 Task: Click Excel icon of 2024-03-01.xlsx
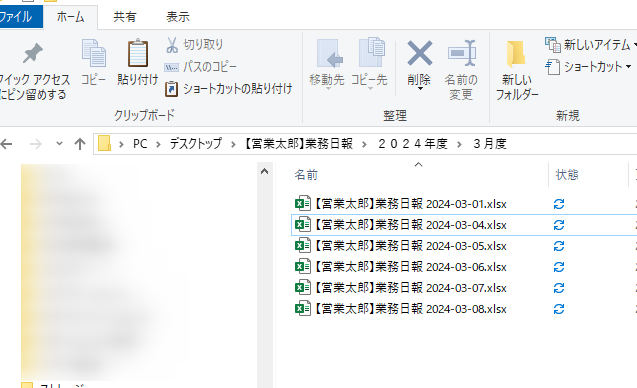pyautogui.click(x=303, y=203)
